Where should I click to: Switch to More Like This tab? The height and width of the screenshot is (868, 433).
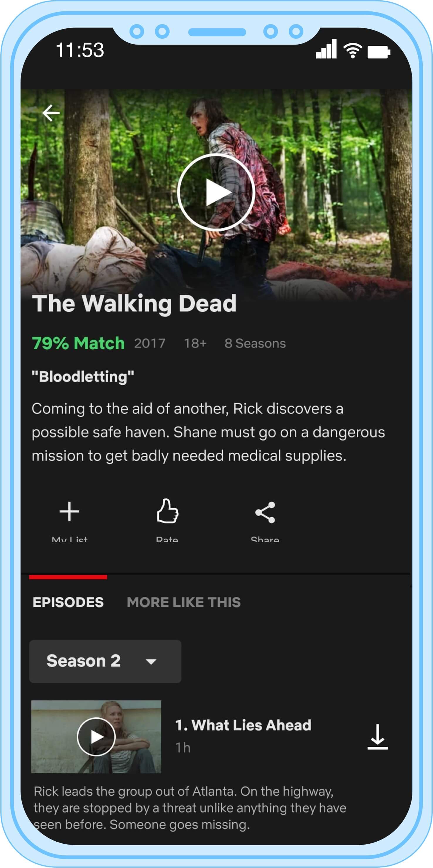[x=184, y=602]
